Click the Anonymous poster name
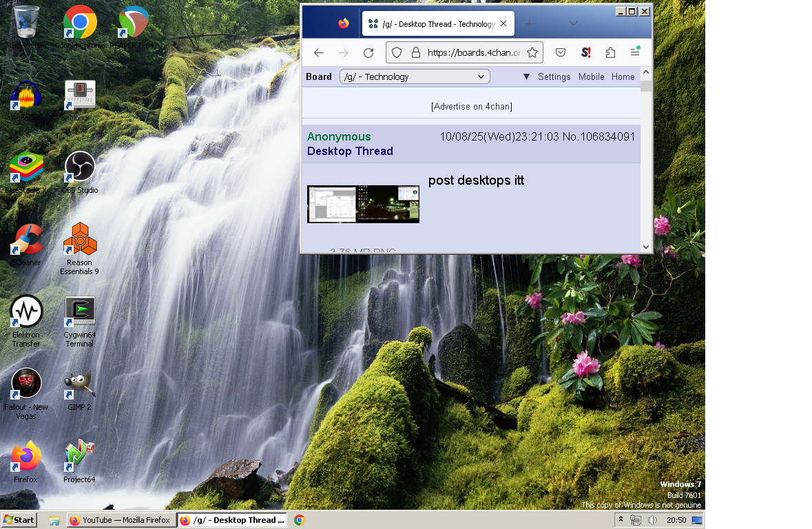This screenshot has height=529, width=812. click(x=340, y=137)
